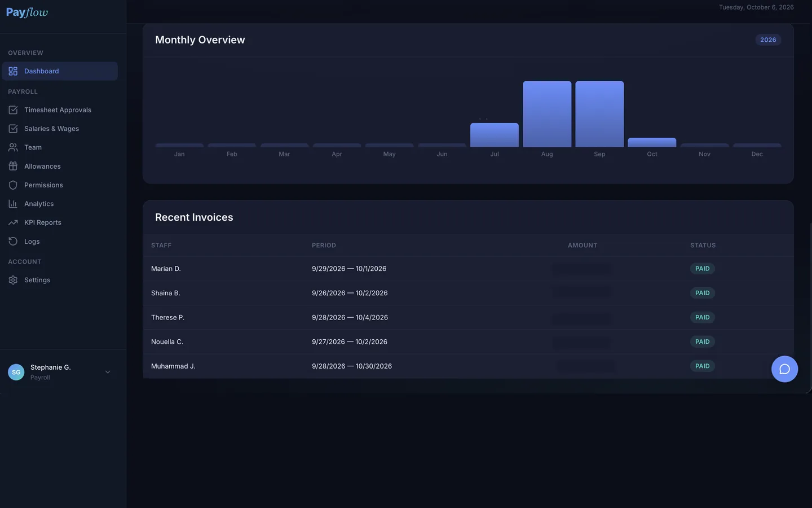The image size is (812, 508).
Task: Click period 9/26/2026 — 10/2/2026
Action: (350, 293)
